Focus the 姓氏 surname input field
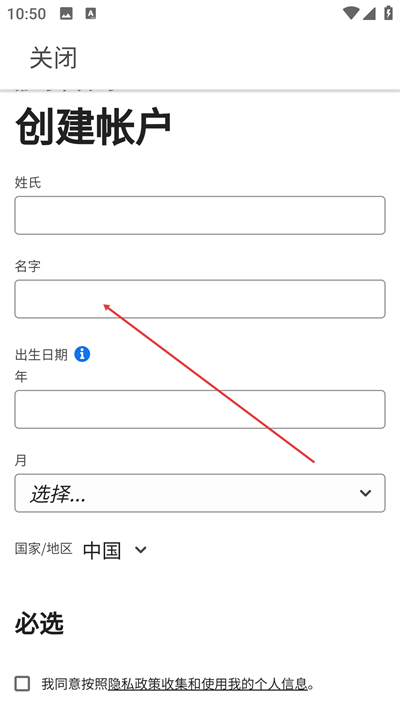400x711 pixels. pos(200,215)
